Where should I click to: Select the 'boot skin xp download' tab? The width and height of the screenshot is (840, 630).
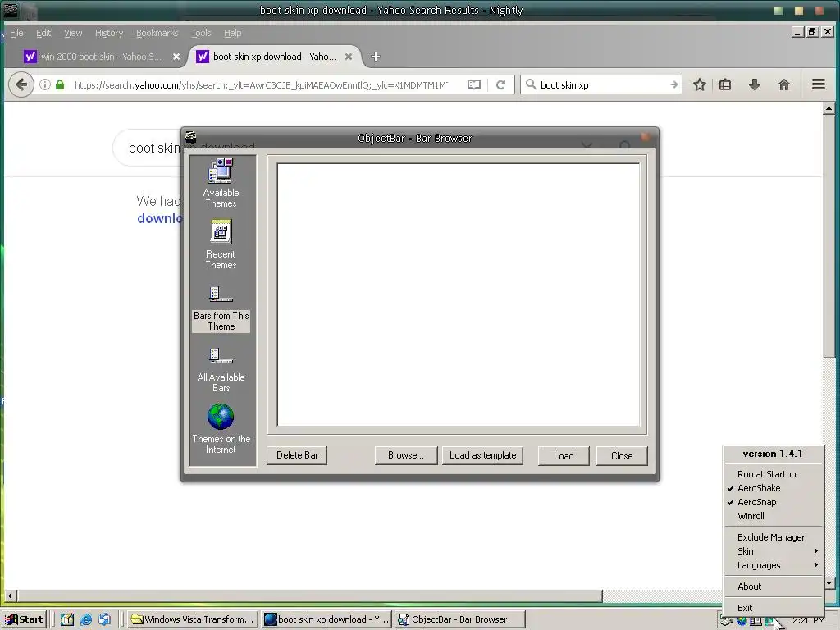coord(274,57)
